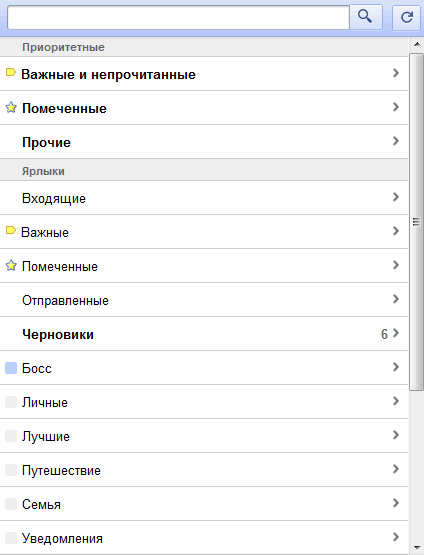Viewport: 424px width, 555px height.
Task: Open Важные и непрочитанные priority section
Action: pos(204,74)
